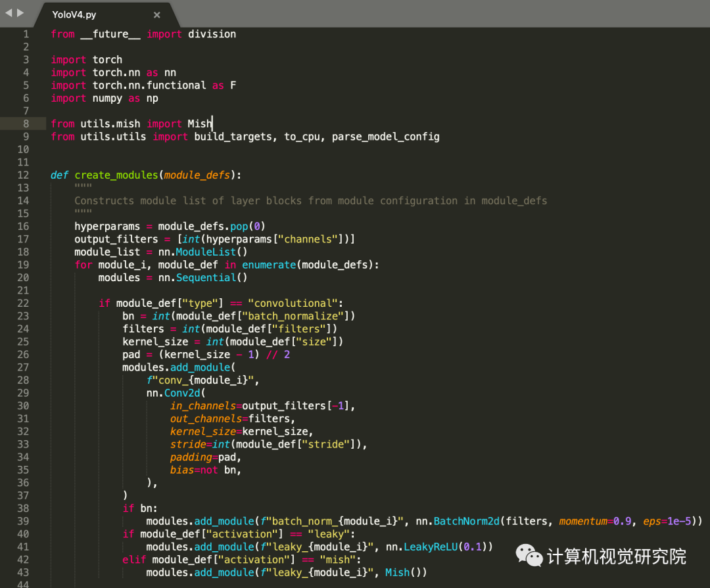The height and width of the screenshot is (588, 710).
Task: Click line number 1 in gutter
Action: click(26, 34)
